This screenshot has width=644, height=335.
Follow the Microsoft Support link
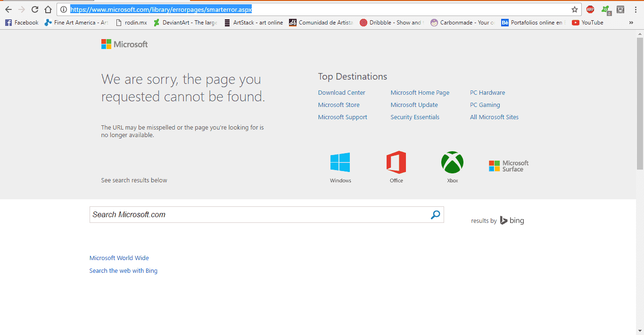343,117
